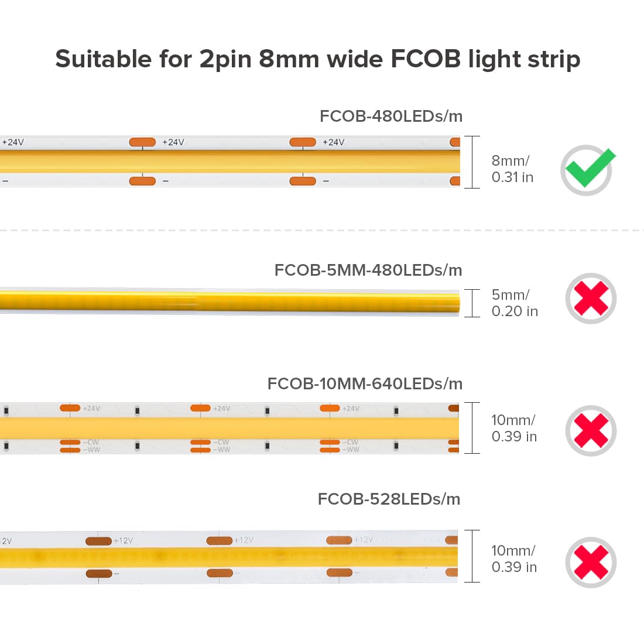Click the 8mm width bracket marker

(472, 162)
